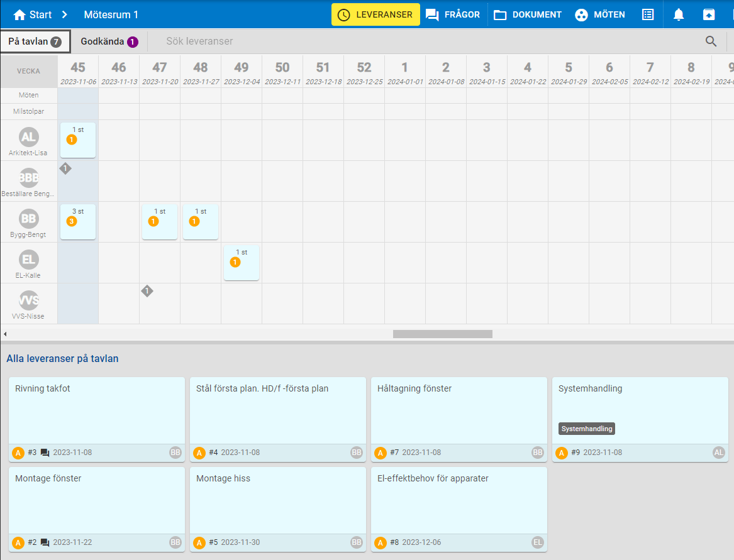Click the Möten row label
This screenshot has width=734, height=560.
[28, 95]
